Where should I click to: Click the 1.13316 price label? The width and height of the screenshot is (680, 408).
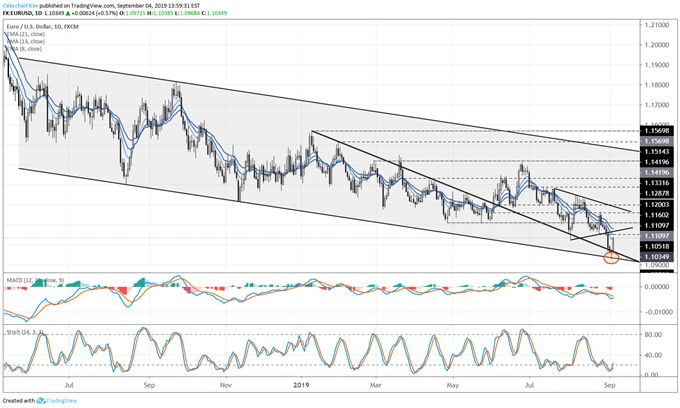coord(657,183)
